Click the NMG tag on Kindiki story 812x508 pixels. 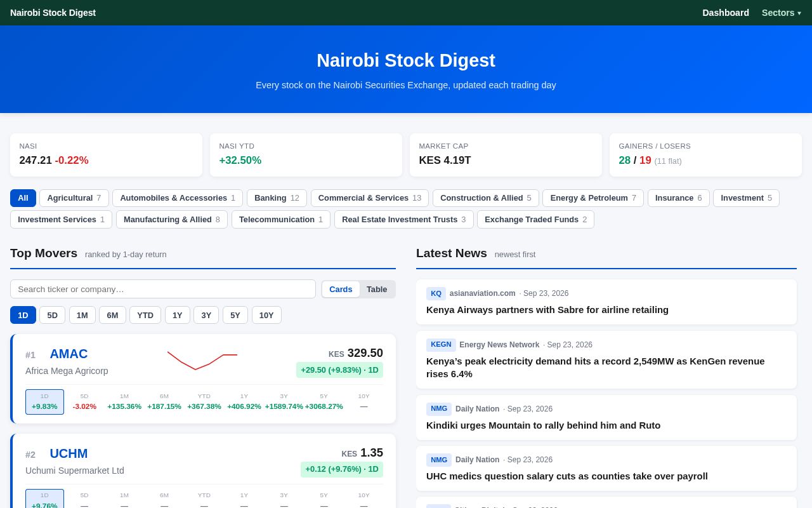click(439, 409)
